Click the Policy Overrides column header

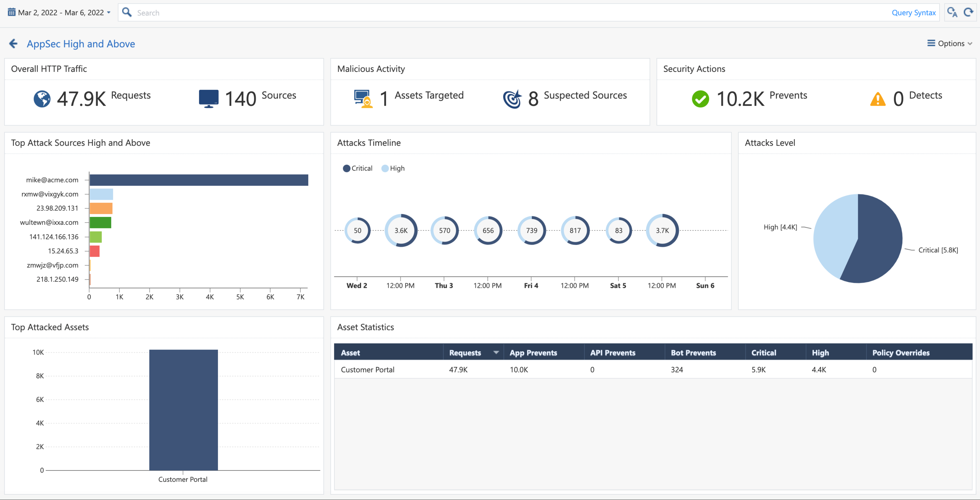(x=901, y=352)
